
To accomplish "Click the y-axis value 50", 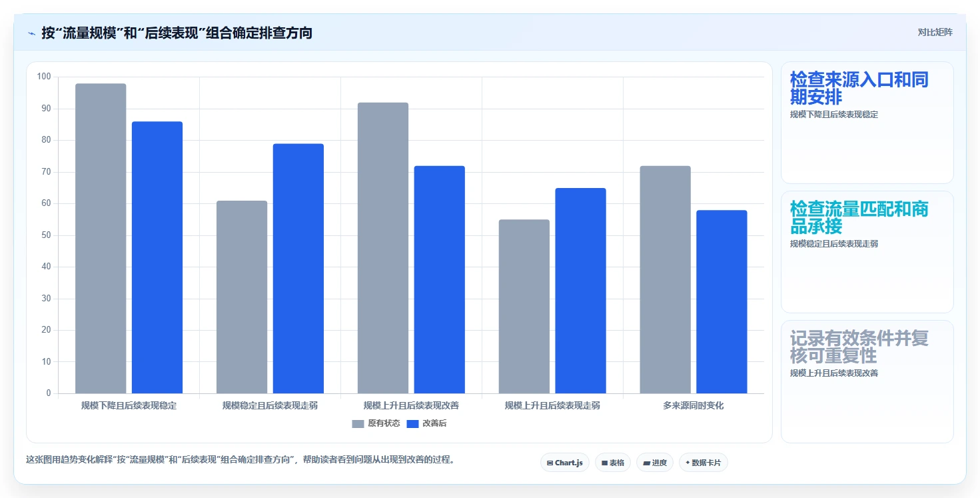I will [46, 235].
